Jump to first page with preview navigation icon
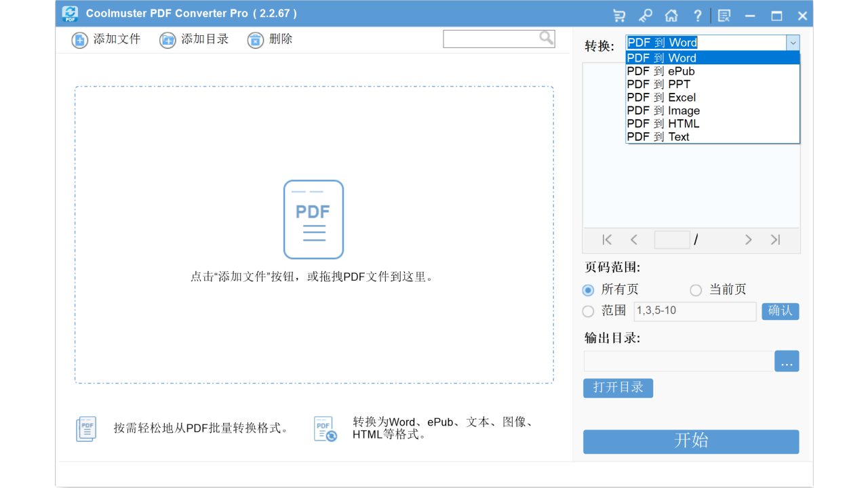Viewport: 868px width, 488px height. click(x=606, y=239)
